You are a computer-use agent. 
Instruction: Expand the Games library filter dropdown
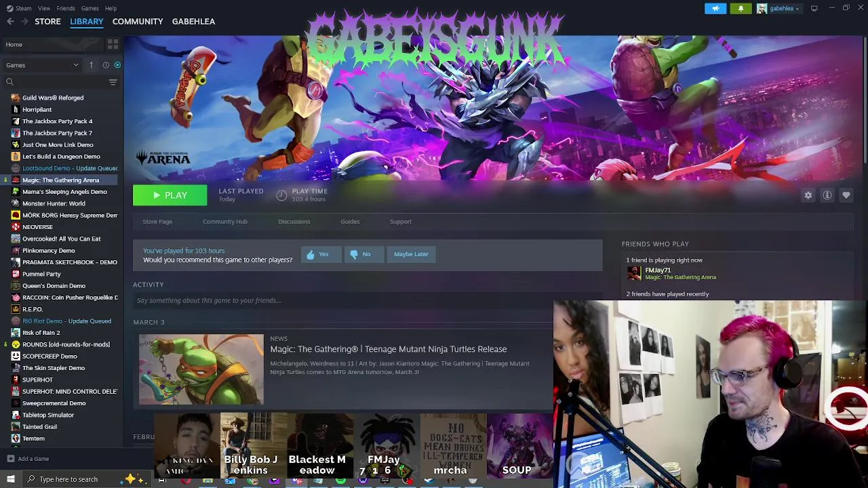point(42,65)
